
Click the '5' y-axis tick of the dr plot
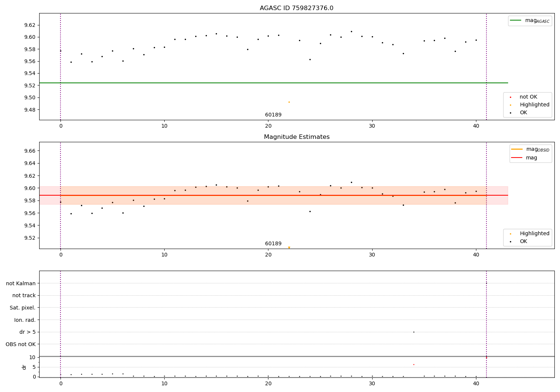[x=34, y=367]
